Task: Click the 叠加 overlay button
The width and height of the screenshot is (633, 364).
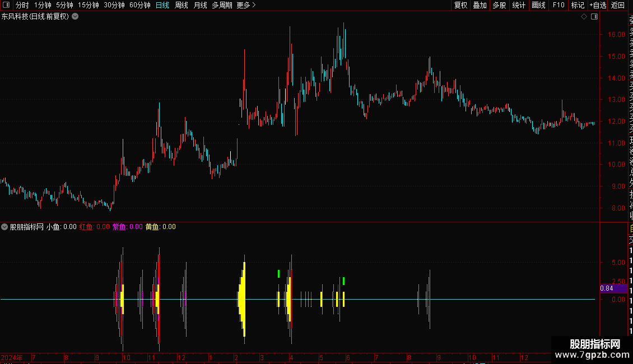Action: point(480,5)
